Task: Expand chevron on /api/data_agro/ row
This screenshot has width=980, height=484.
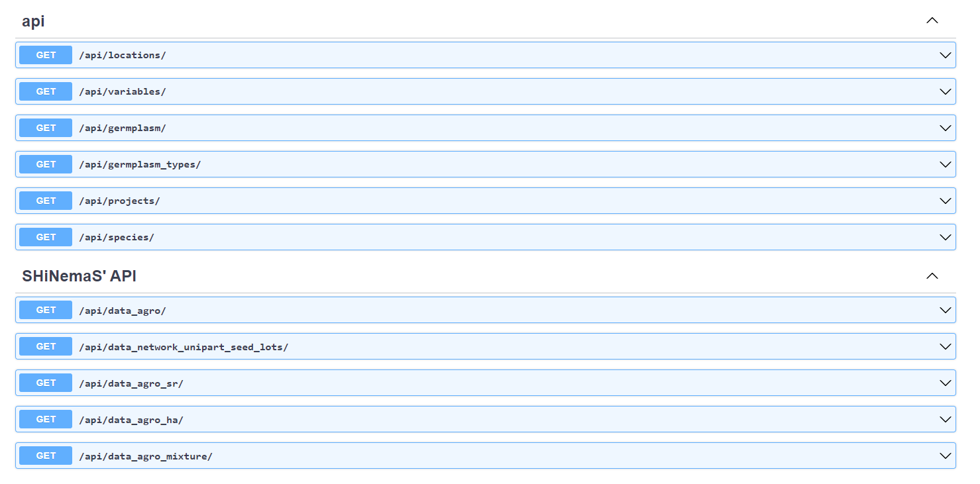Action: 946,310
